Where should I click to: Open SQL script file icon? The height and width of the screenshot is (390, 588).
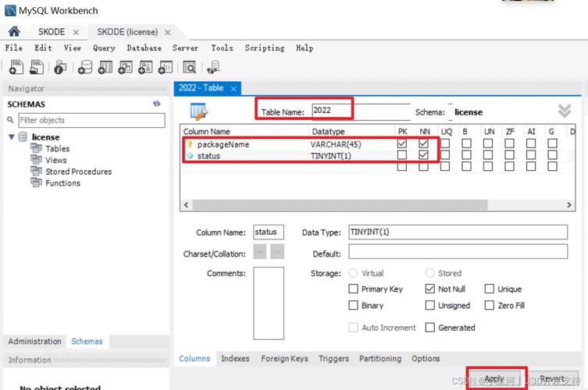pyautogui.click(x=37, y=67)
